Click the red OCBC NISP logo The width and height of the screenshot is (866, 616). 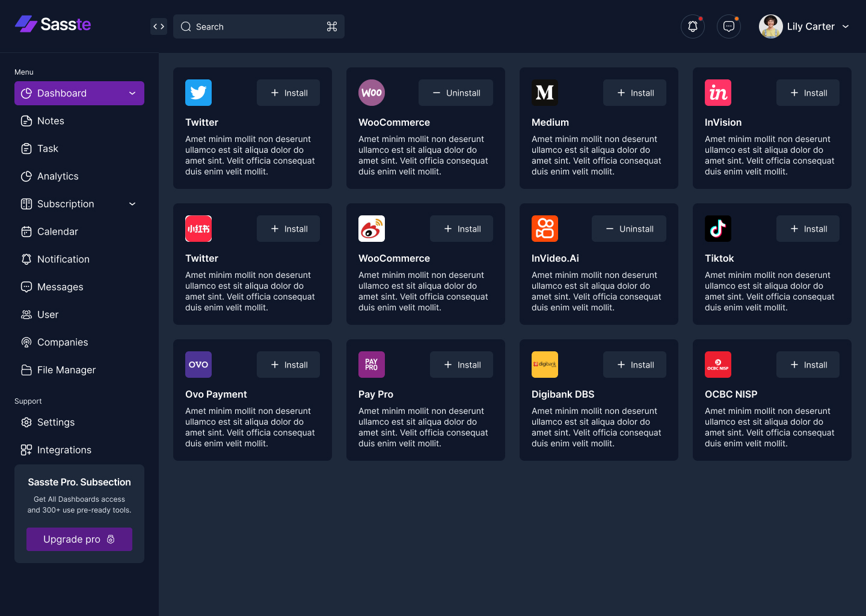point(718,365)
